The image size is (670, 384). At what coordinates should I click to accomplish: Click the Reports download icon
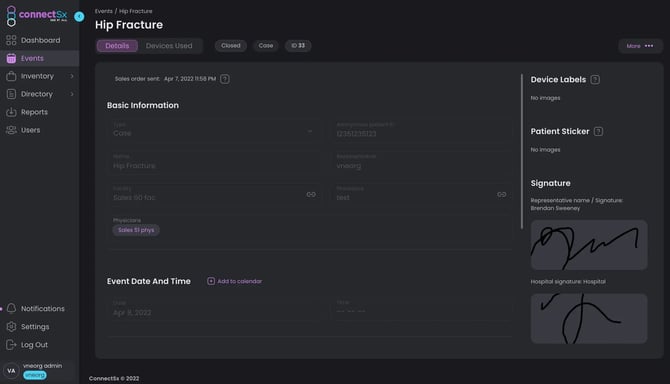coord(11,112)
